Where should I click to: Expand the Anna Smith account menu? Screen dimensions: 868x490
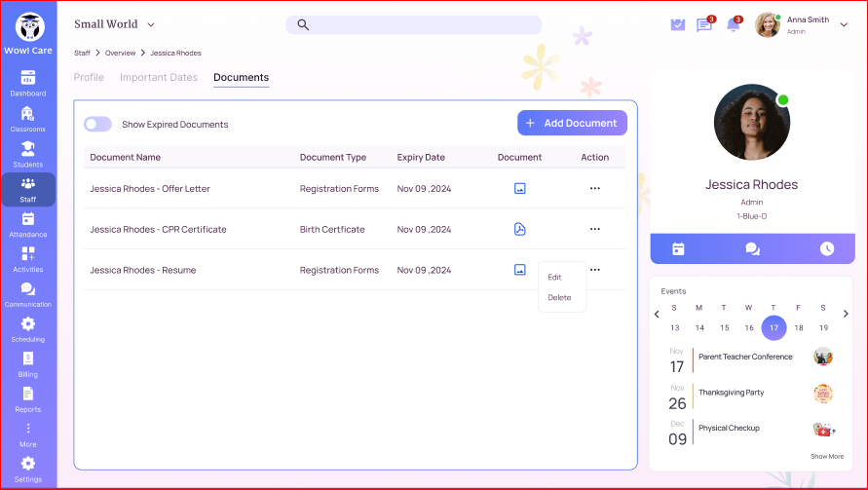[x=844, y=24]
